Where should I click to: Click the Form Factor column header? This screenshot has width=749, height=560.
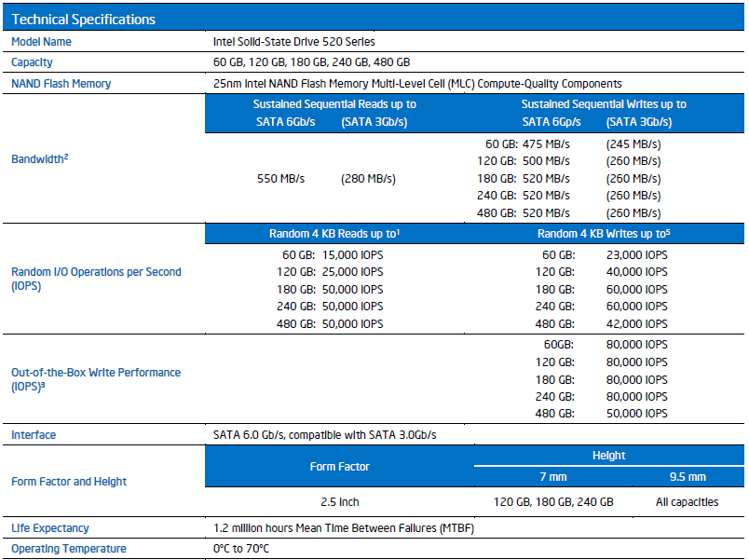tap(339, 467)
